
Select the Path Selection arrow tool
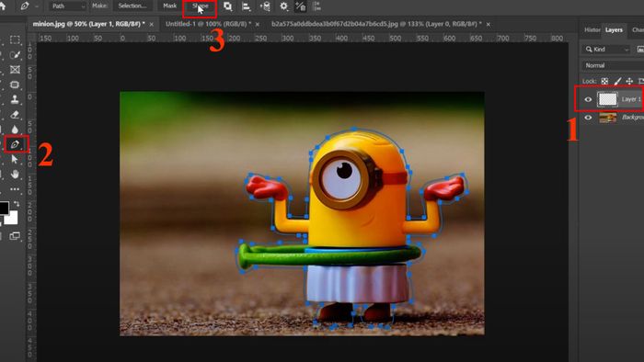pos(15,160)
